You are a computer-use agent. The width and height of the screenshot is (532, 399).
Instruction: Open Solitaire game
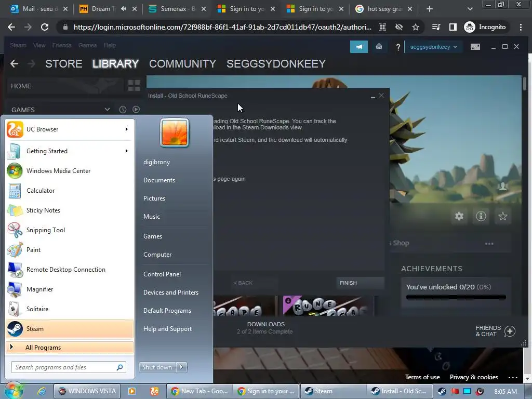pos(70,309)
